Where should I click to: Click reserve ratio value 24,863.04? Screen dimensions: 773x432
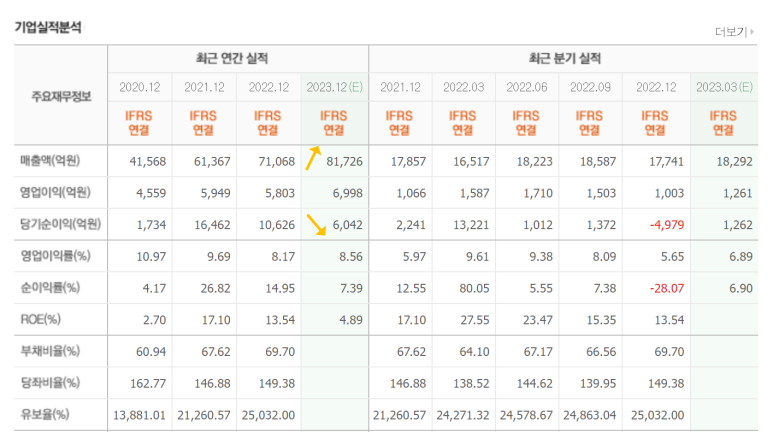(x=590, y=415)
